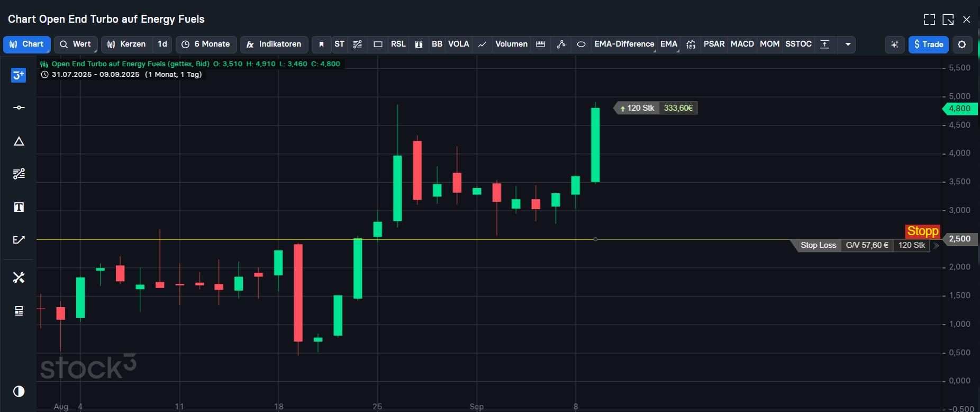
Task: Click the Wert search button
Action: [x=76, y=44]
